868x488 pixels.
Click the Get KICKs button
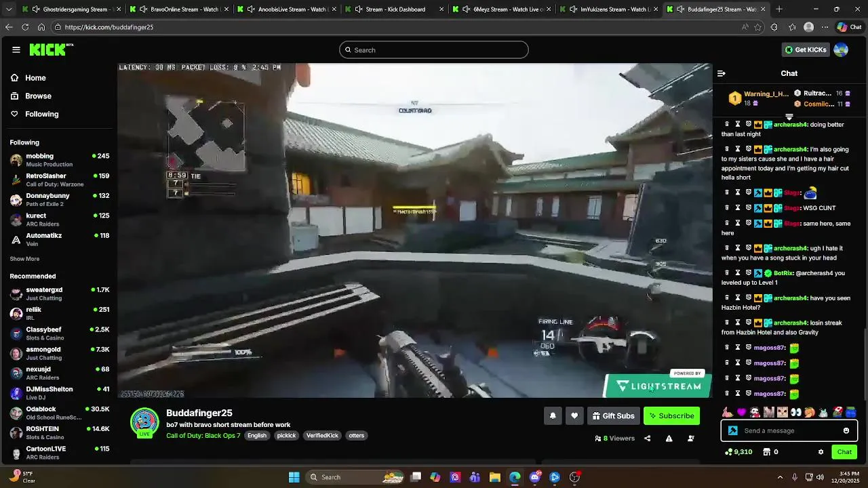coord(806,49)
